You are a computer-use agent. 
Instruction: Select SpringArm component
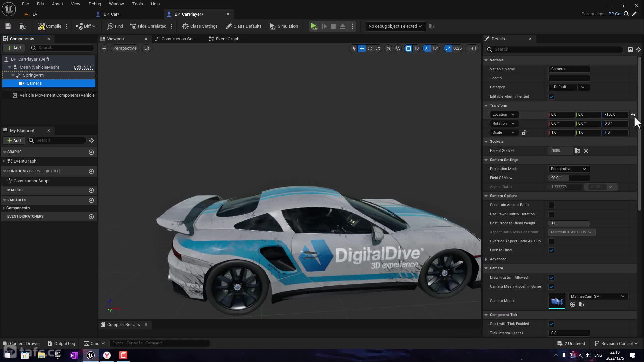[x=49, y=75]
